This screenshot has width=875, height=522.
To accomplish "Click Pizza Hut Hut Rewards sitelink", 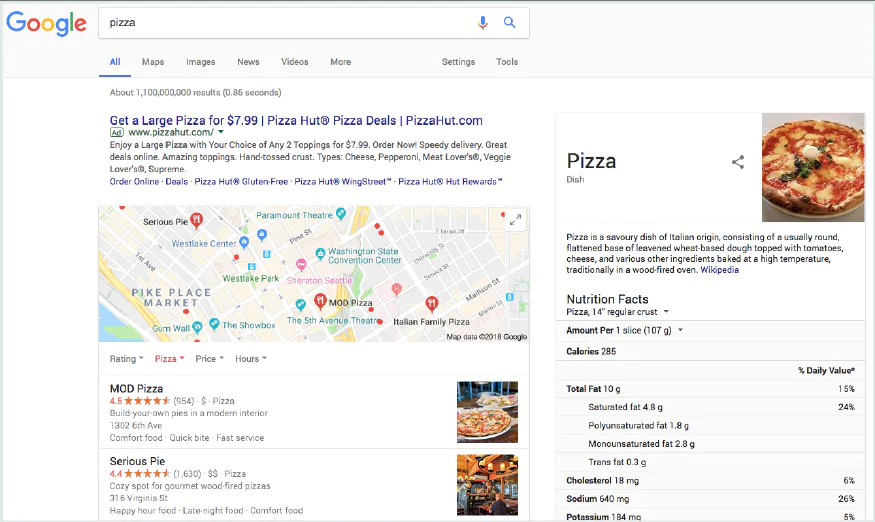I will 450,181.
